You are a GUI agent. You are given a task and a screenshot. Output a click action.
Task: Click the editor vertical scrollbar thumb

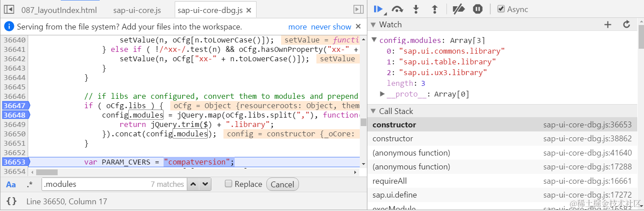[363, 122]
